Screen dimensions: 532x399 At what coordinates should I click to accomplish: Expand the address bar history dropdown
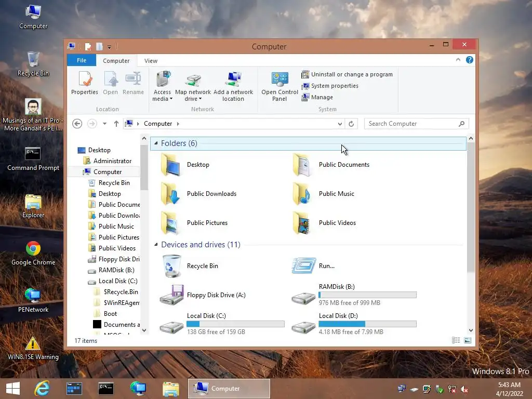(x=340, y=124)
